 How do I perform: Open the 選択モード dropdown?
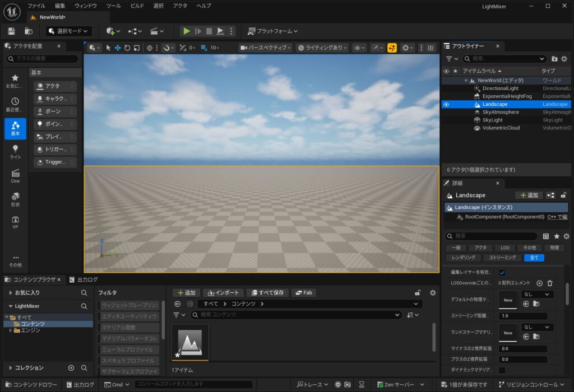69,31
